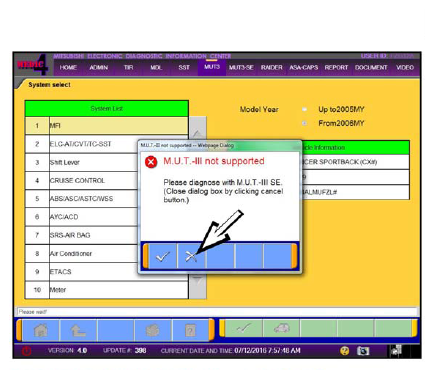Open the DOCUMENT menu tab

[371, 67]
